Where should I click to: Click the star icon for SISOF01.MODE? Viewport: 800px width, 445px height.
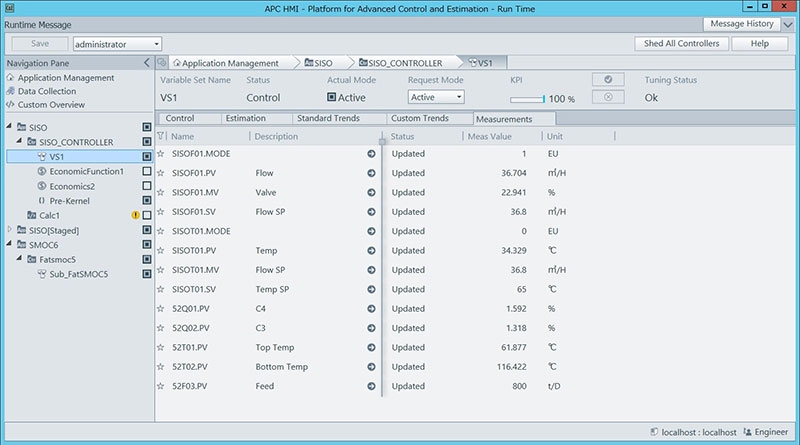(x=161, y=154)
